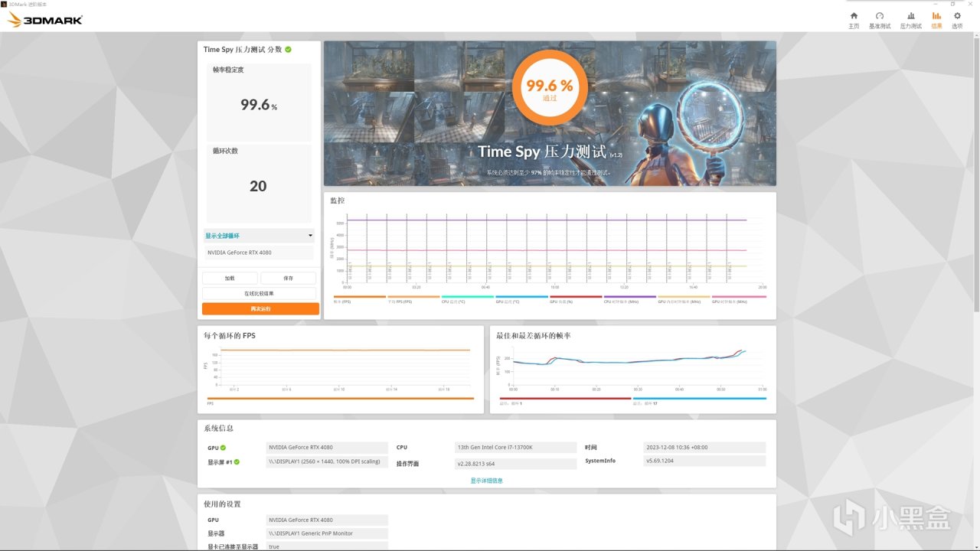The height and width of the screenshot is (551, 980).
Task: Click the 循环次数 value 20
Action: pyautogui.click(x=258, y=186)
